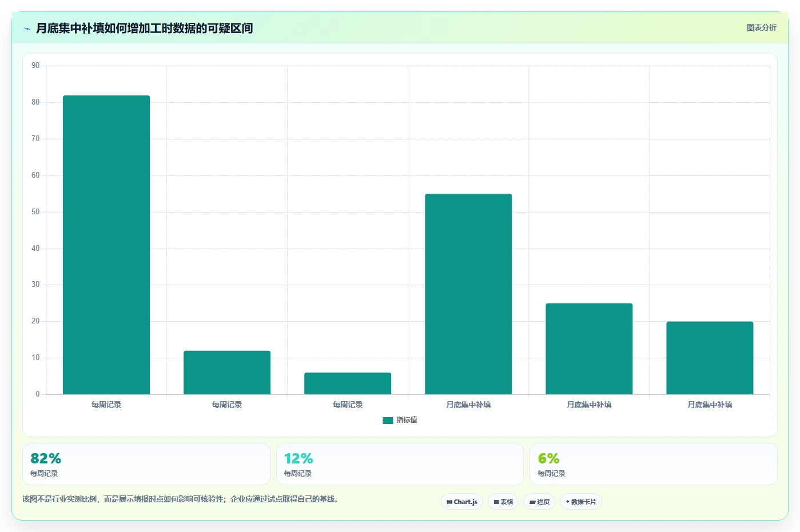
Task: Click x-axis label under the 82 bar
Action: click(x=106, y=405)
